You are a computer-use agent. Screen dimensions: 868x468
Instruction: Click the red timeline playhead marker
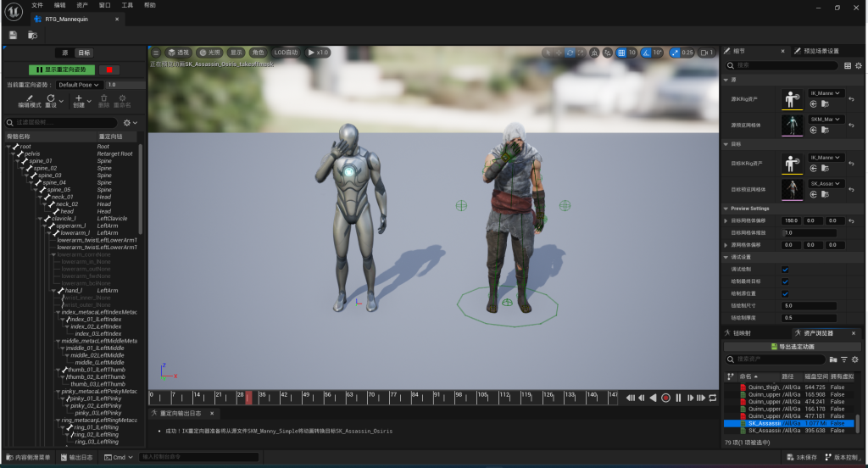[x=248, y=398]
